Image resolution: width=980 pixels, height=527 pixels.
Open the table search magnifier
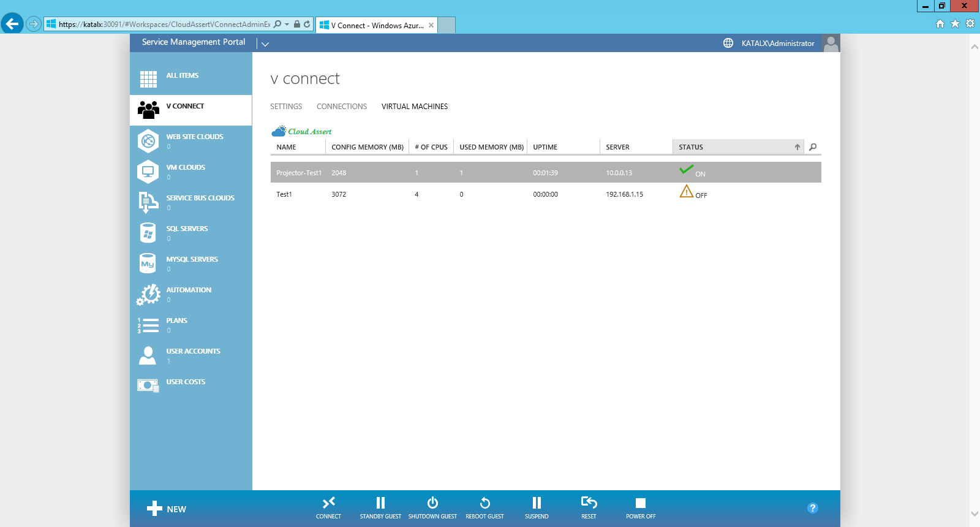point(813,147)
